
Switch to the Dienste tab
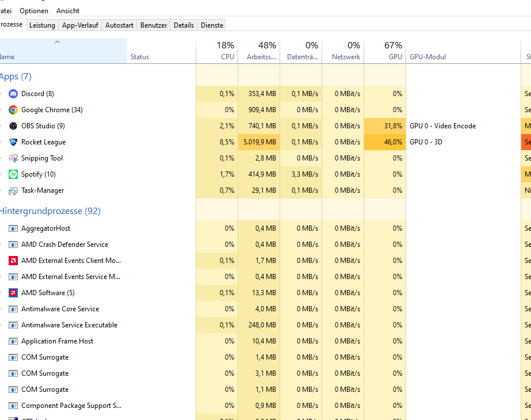pyautogui.click(x=212, y=25)
